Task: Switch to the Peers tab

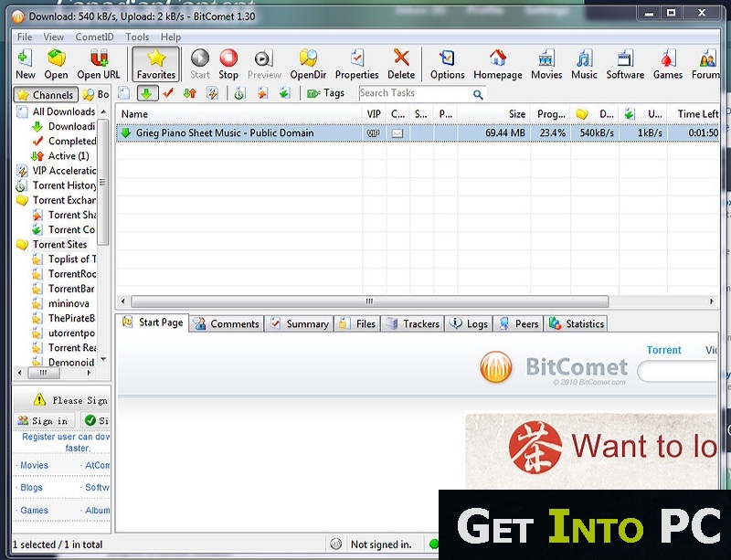Action: point(519,323)
